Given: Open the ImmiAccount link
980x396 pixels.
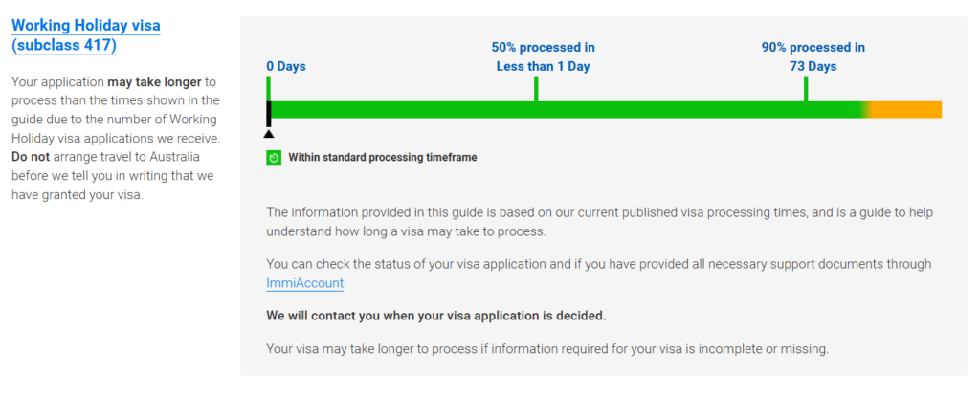Looking at the screenshot, I should [304, 283].
